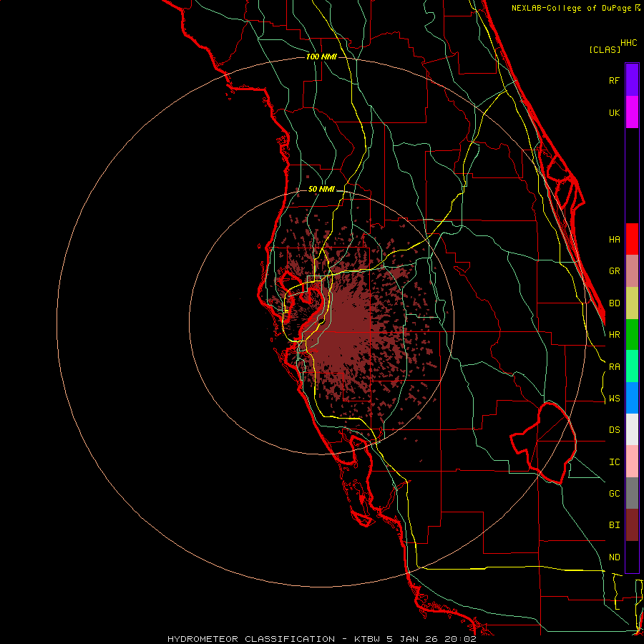Click the black ND legend color block
This screenshot has height=644, width=644.
click(632, 557)
